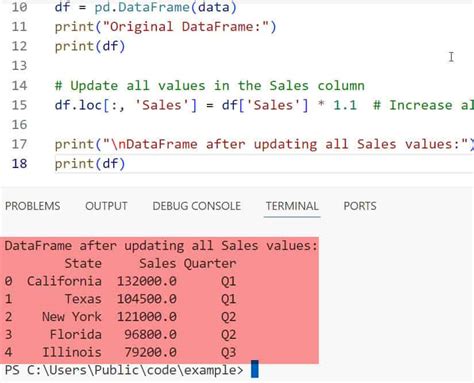
Task: Click the 1.1 multiplier on line 15
Action: pos(345,105)
